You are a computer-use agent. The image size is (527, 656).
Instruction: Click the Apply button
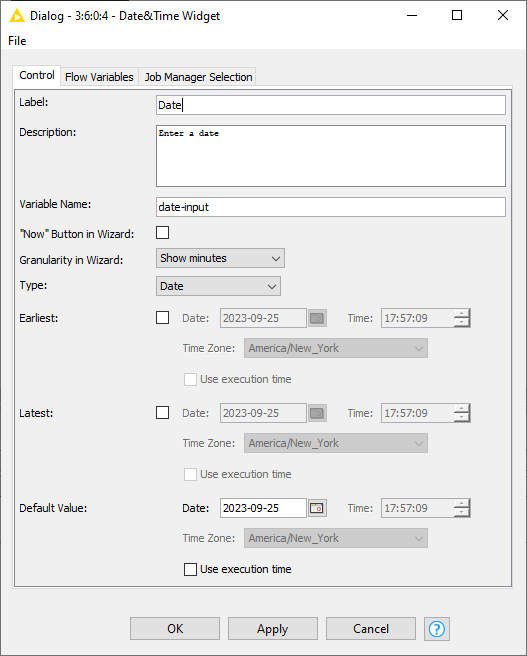point(273,628)
